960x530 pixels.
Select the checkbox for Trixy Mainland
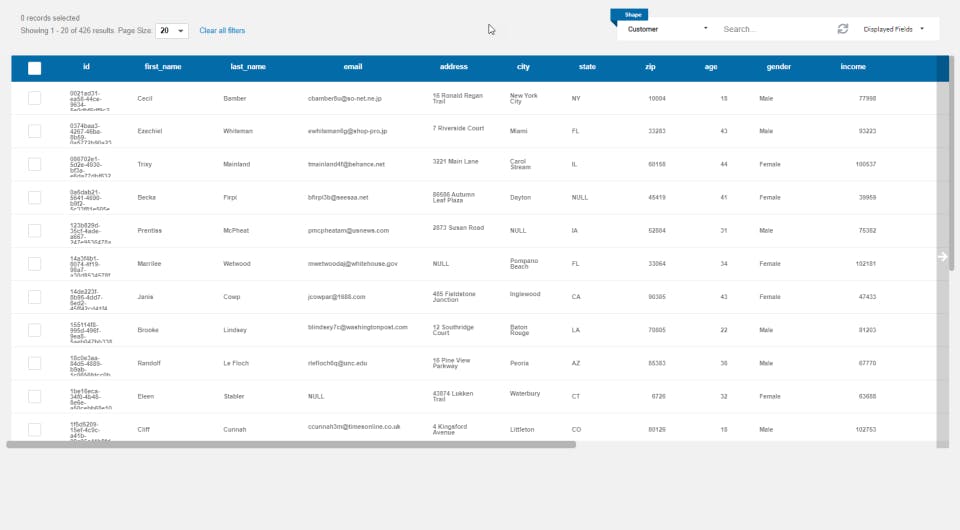point(34,164)
